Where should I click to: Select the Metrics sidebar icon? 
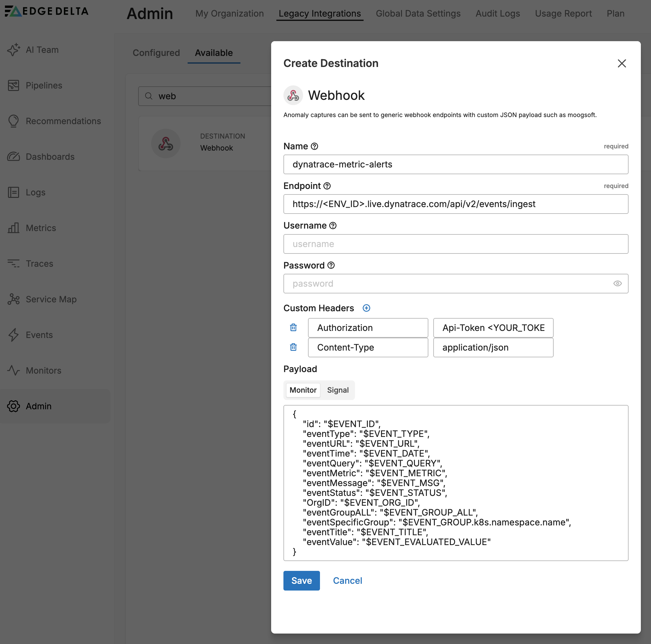pos(14,228)
